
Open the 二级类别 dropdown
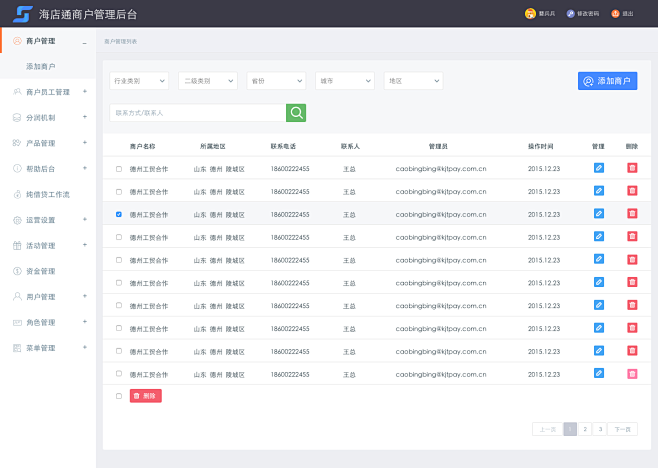pyautogui.click(x=208, y=81)
